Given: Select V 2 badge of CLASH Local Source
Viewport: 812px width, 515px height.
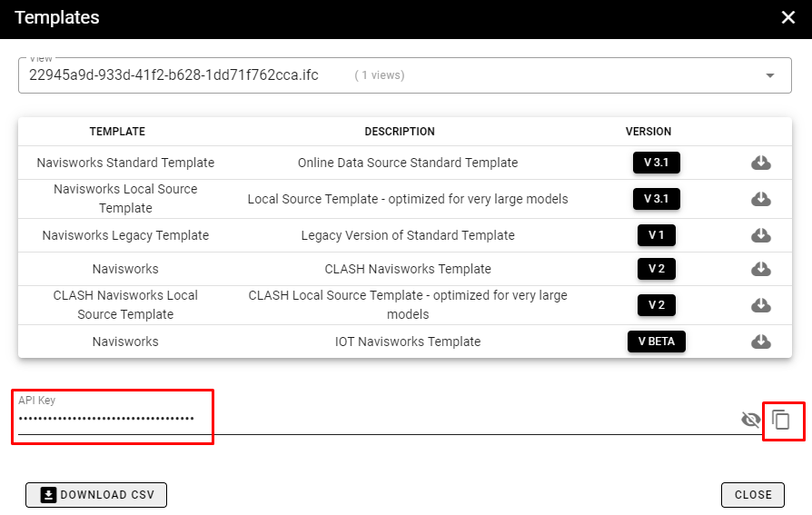Looking at the screenshot, I should (x=656, y=305).
